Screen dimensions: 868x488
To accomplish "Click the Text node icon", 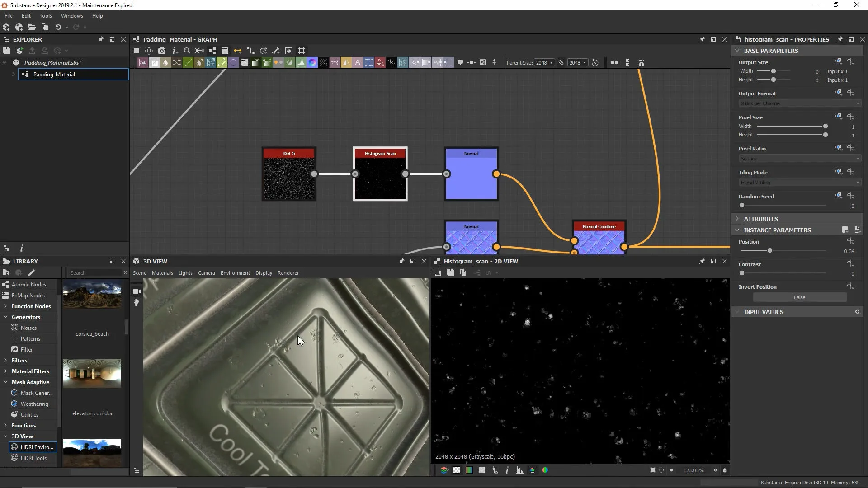I will [x=358, y=63].
